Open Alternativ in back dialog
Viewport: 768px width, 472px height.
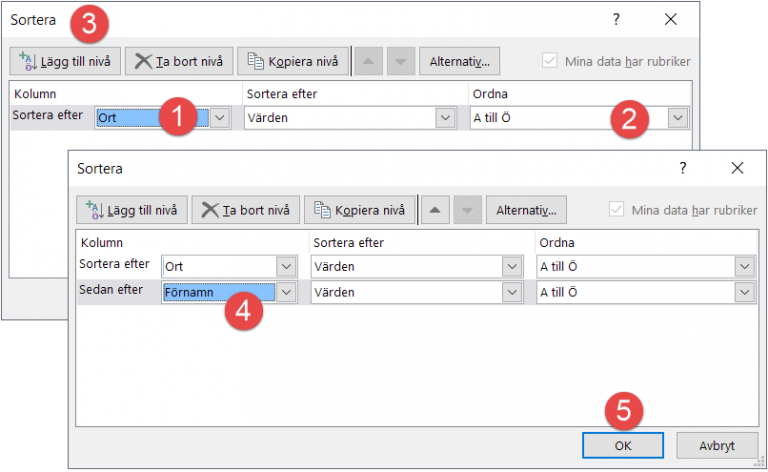coord(459,61)
